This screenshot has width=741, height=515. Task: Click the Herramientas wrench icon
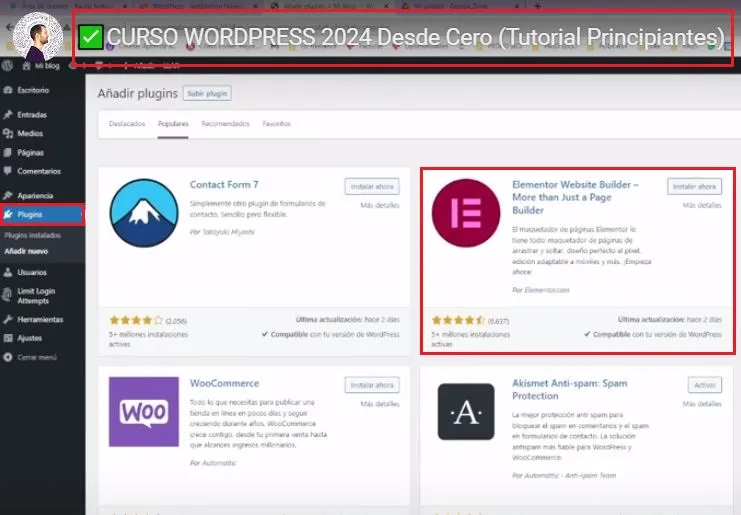click(8, 319)
